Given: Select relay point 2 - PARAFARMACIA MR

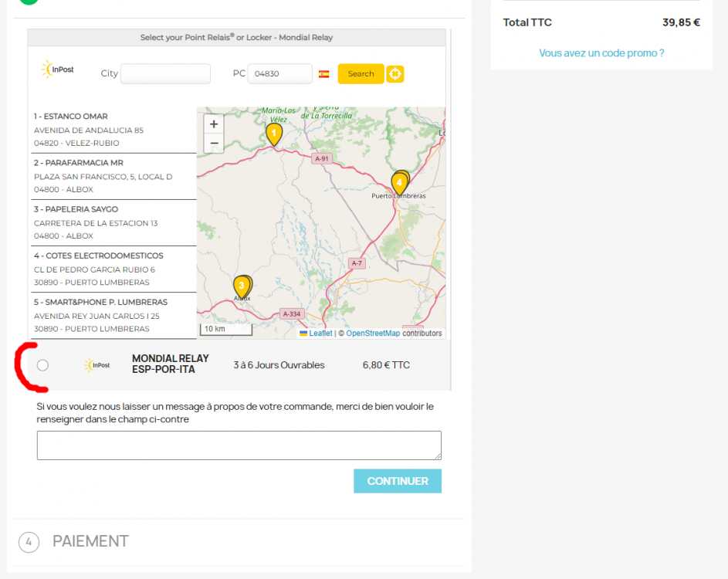Looking at the screenshot, I should coord(113,177).
